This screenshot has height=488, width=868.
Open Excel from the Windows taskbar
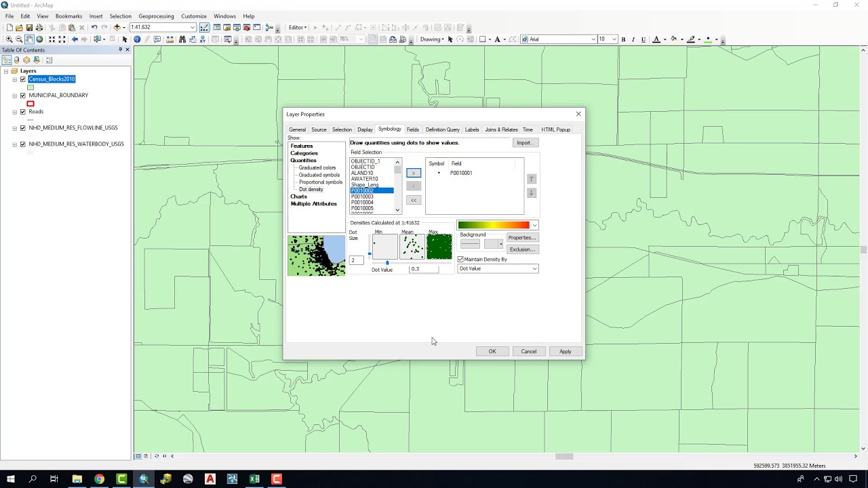coord(254,479)
